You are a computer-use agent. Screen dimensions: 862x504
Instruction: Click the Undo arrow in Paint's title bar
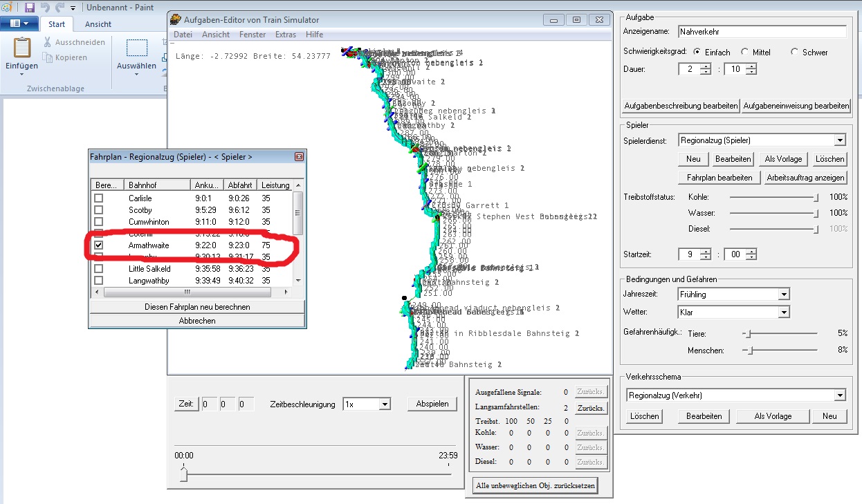click(x=45, y=8)
